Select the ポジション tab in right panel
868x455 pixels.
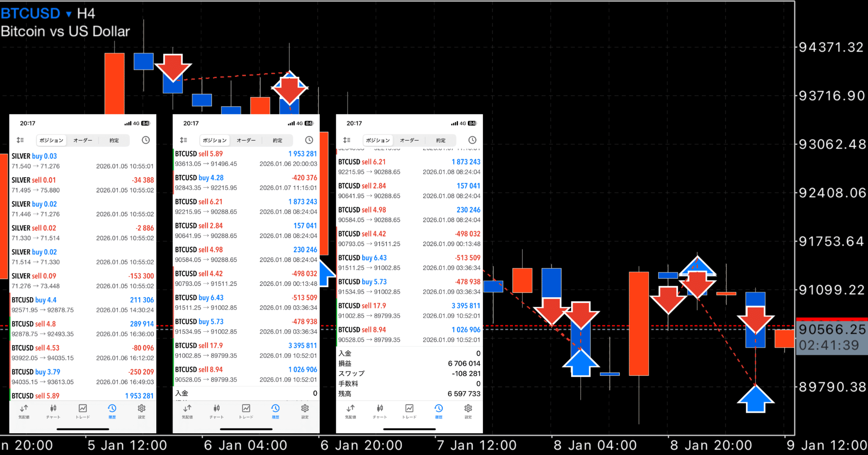click(x=377, y=140)
